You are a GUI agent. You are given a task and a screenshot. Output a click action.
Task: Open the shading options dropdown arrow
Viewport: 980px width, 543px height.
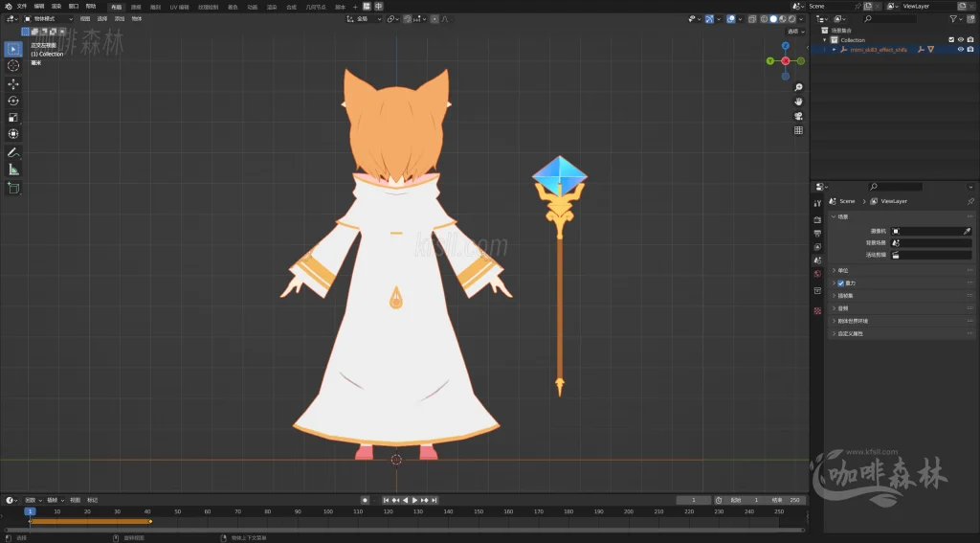[801, 19]
